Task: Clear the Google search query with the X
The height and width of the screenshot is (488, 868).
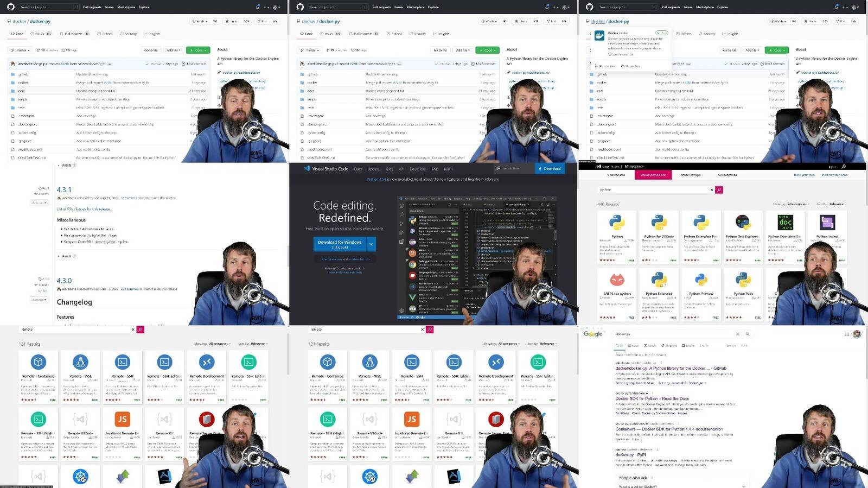Action: coord(737,334)
